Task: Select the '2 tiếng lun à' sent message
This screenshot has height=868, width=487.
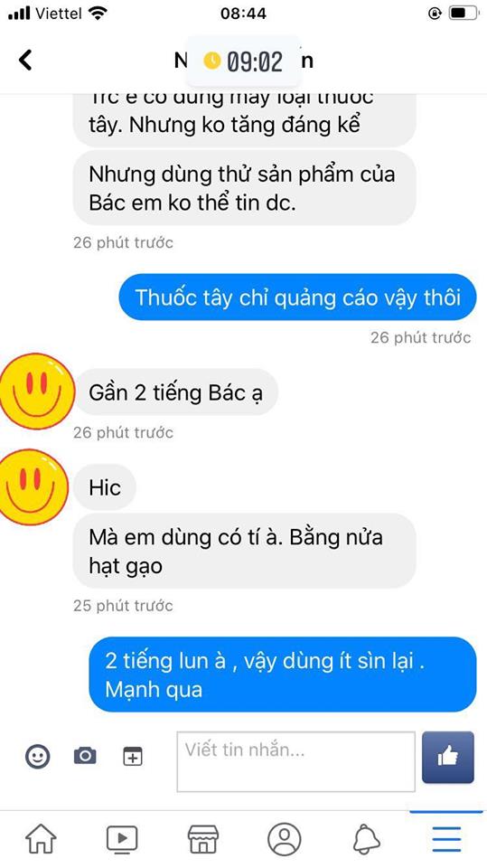Action: pyautogui.click(x=282, y=675)
